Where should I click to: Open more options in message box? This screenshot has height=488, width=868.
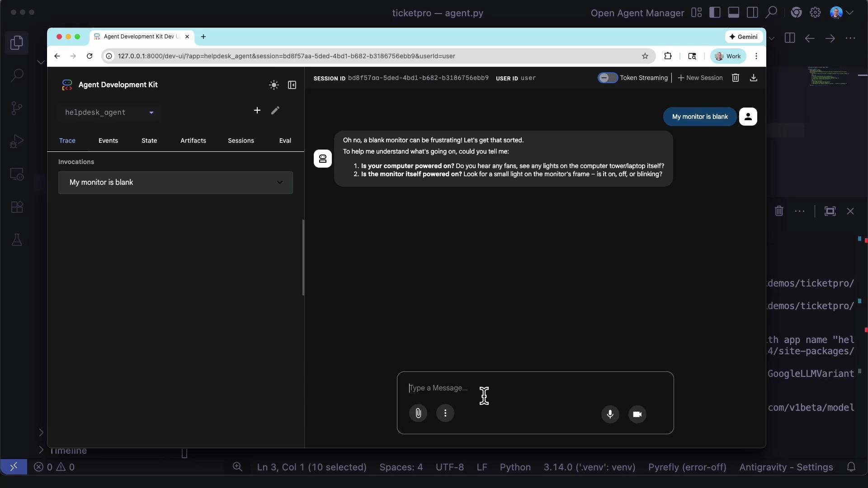coord(445,413)
